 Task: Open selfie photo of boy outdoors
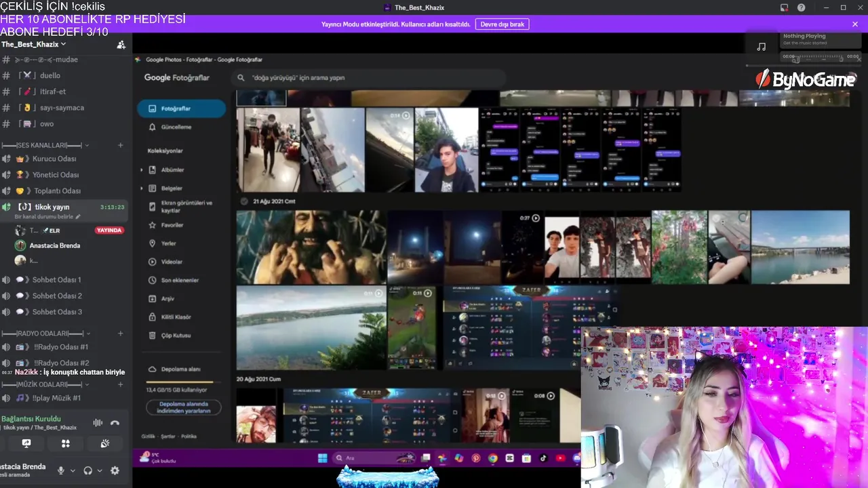446,150
